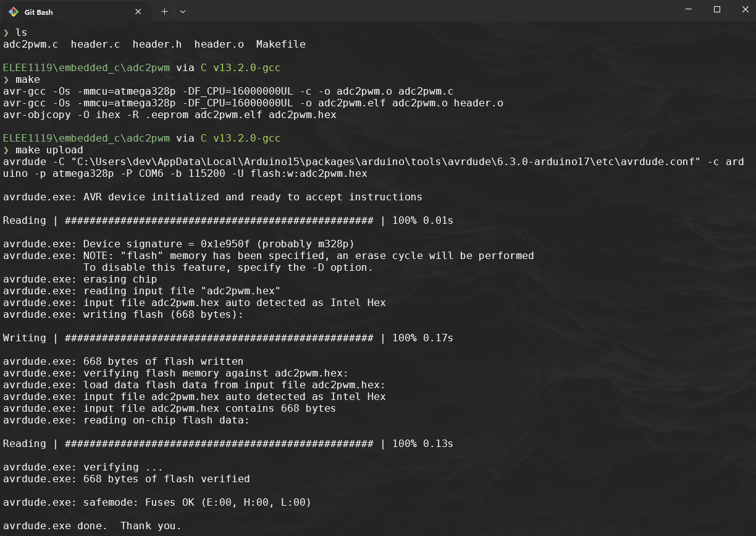Image resolution: width=756 pixels, height=536 pixels.
Task: Click 'writing flash (668 bytes)' line
Action: [124, 315]
